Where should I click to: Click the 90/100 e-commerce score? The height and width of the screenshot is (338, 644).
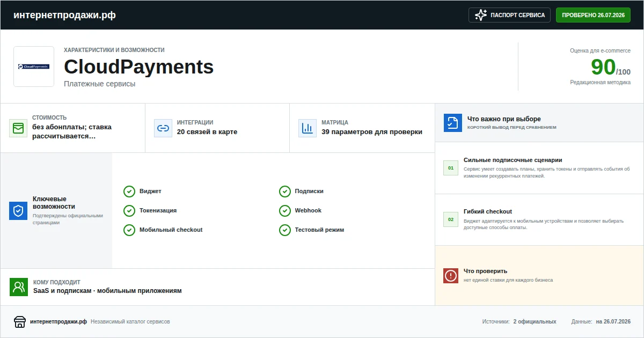tap(611, 67)
